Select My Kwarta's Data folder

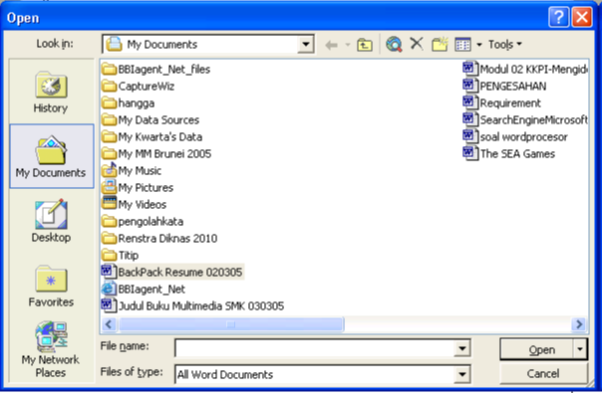(152, 137)
